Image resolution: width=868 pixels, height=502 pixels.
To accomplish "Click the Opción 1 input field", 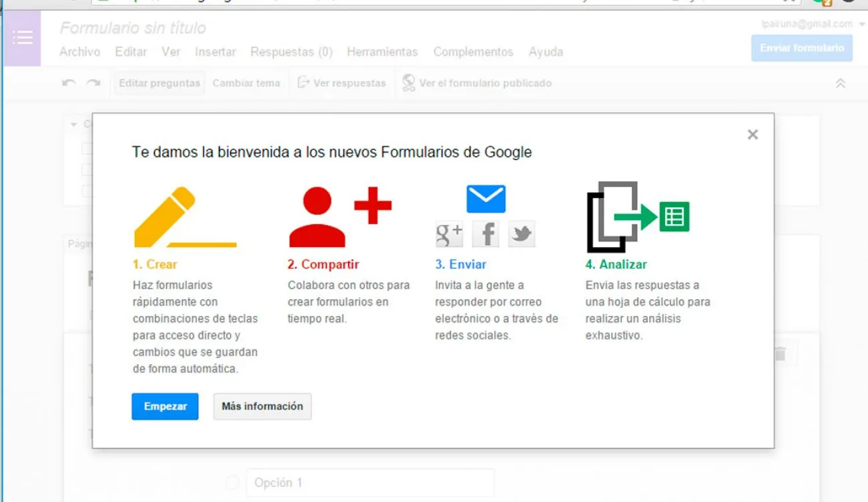I will point(370,483).
